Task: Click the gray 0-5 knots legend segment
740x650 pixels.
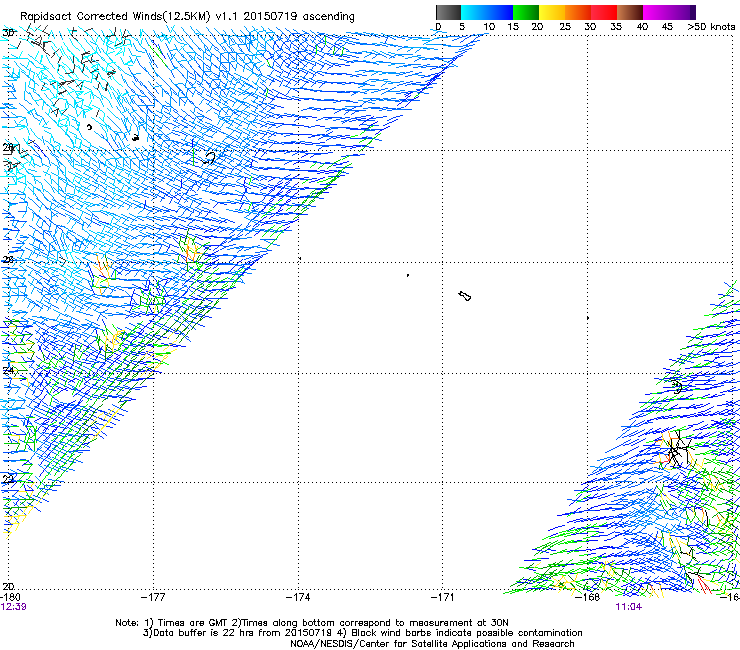Action: 448,12
